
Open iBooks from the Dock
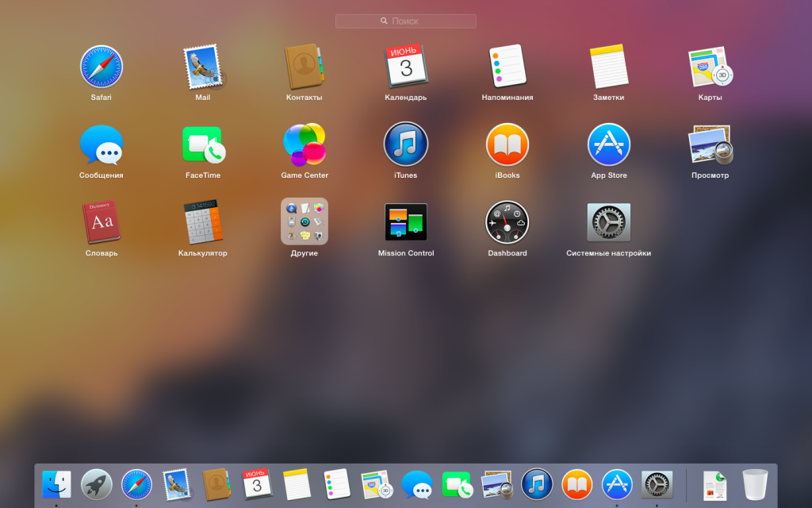point(577,485)
